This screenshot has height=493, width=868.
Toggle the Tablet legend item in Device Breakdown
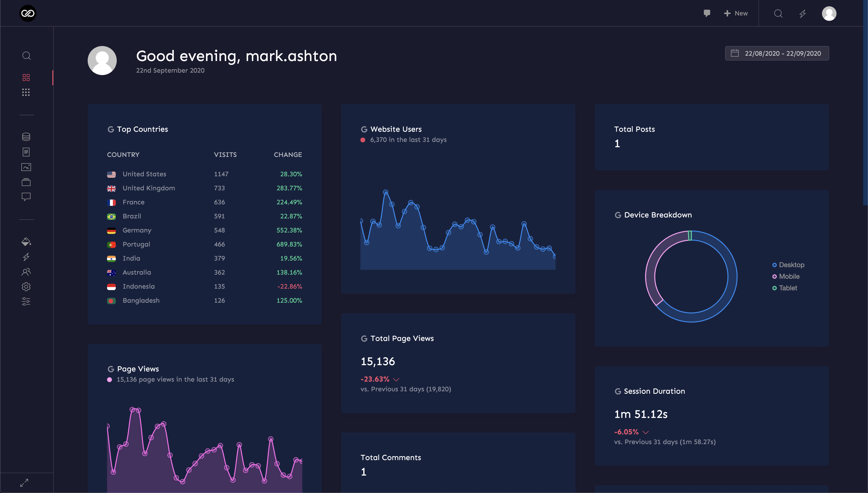(x=784, y=288)
